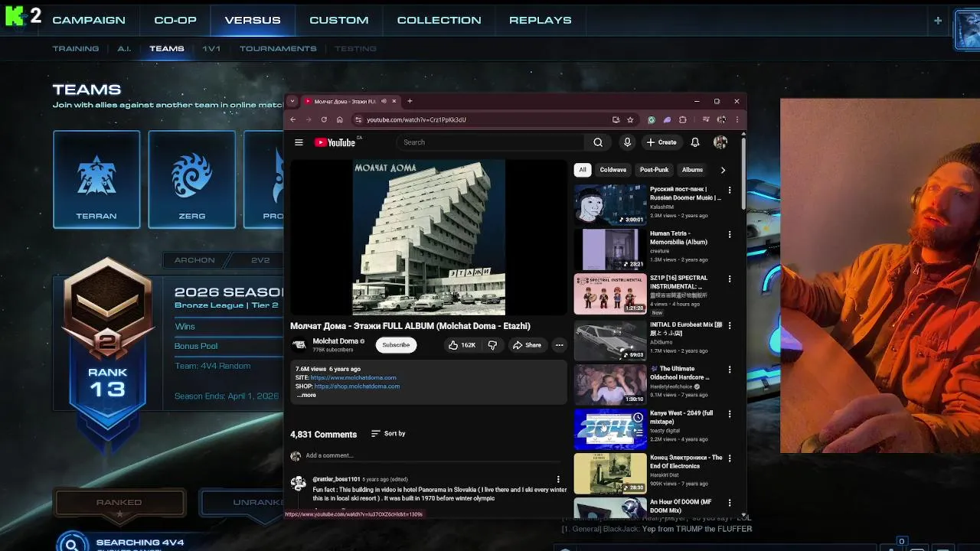
Task: Open www.molchatdoma.com site link
Action: pos(354,378)
